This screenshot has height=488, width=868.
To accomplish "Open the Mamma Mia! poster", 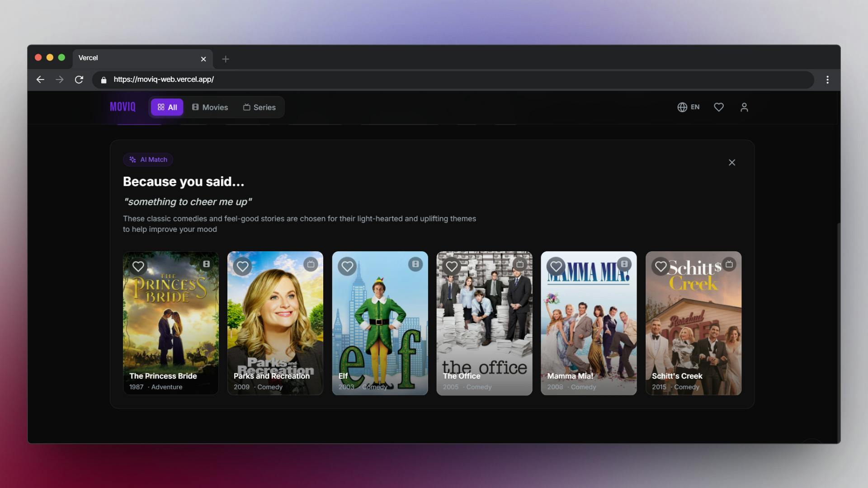I will 589,323.
